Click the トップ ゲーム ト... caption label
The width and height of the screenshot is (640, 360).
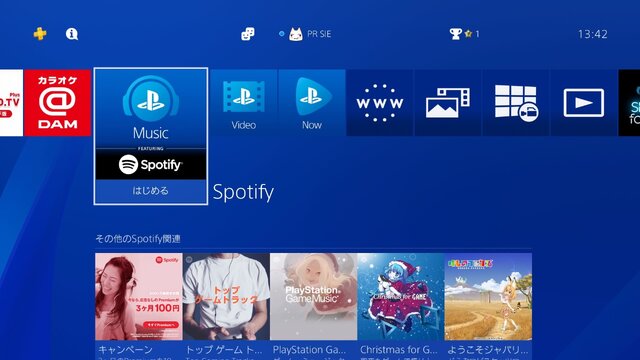click(224, 350)
